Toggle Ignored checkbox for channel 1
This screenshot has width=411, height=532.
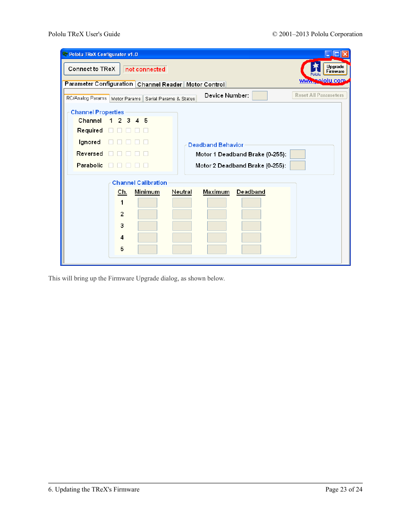(x=111, y=142)
